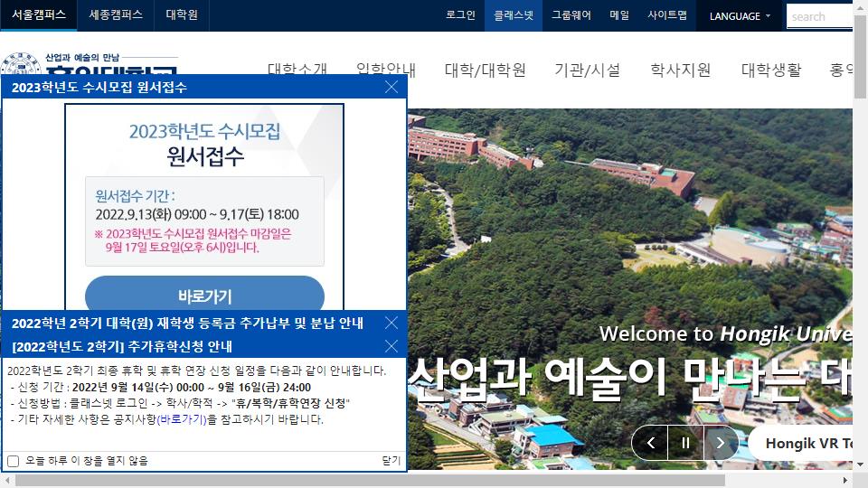Click the 로그인 link
The height and width of the screenshot is (488, 868).
pyautogui.click(x=460, y=15)
